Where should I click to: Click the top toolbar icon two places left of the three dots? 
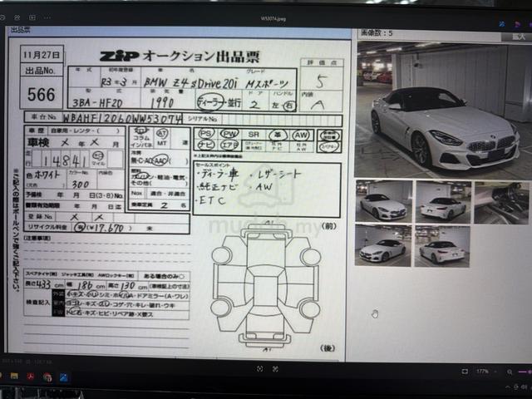pos(17,17)
